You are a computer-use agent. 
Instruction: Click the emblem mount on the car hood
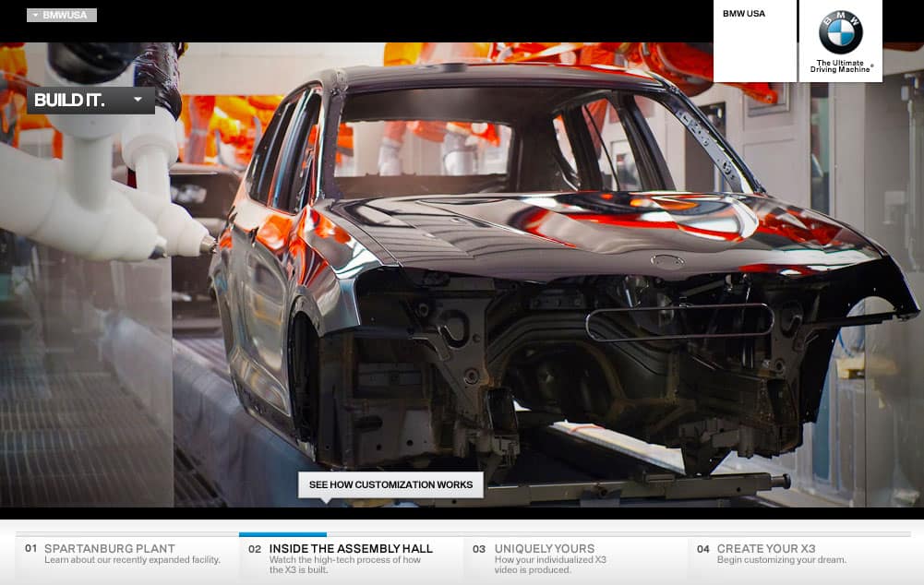[x=666, y=261]
